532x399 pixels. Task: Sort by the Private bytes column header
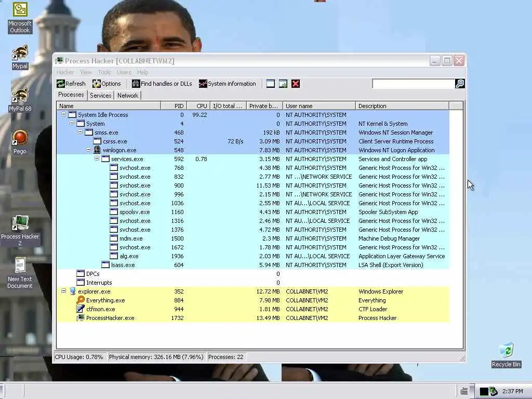[264, 106]
